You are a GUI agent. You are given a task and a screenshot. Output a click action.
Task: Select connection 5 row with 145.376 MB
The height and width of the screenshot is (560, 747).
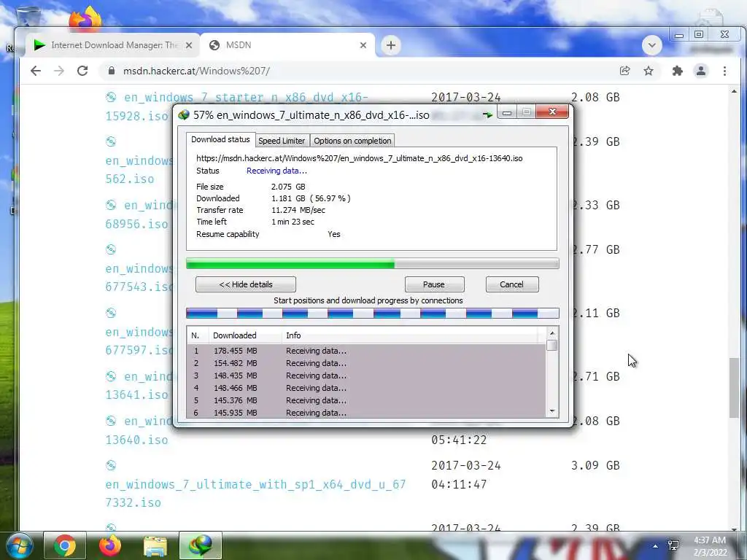pyautogui.click(x=366, y=400)
